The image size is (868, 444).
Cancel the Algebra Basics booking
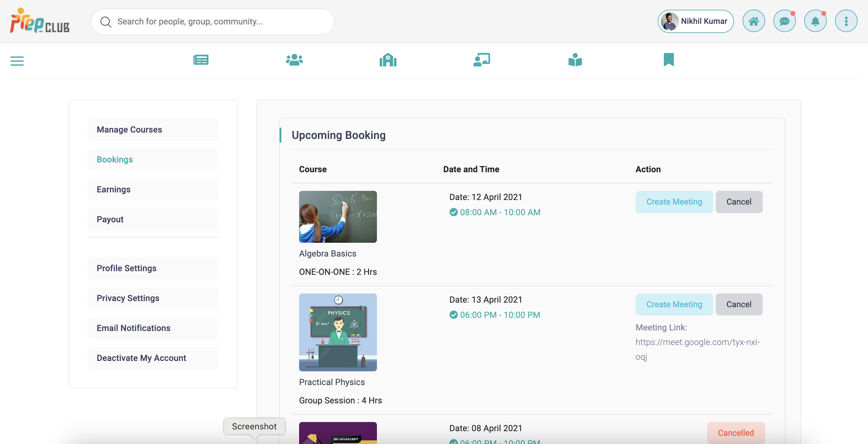[739, 202]
